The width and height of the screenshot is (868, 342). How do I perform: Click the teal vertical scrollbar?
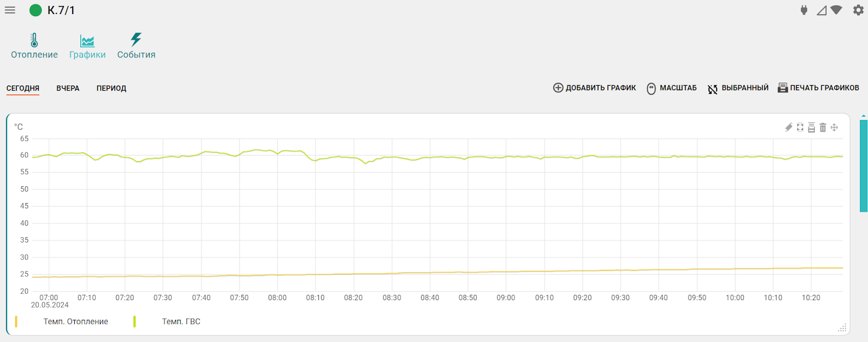[x=864, y=166]
